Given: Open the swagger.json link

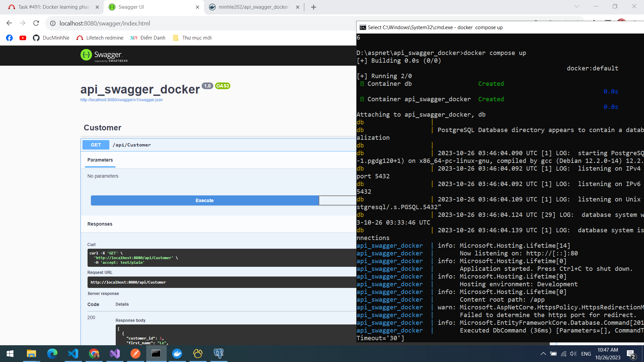Looking at the screenshot, I should 121,100.
